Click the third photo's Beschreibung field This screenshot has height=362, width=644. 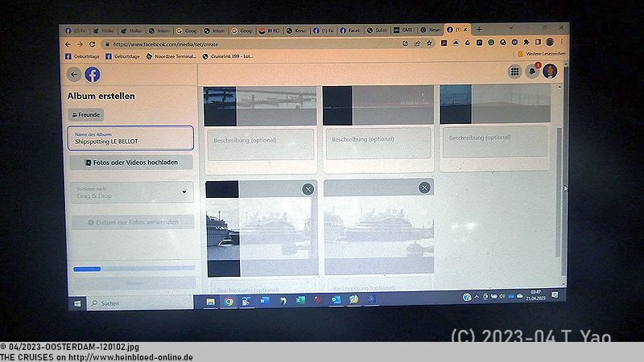[495, 142]
